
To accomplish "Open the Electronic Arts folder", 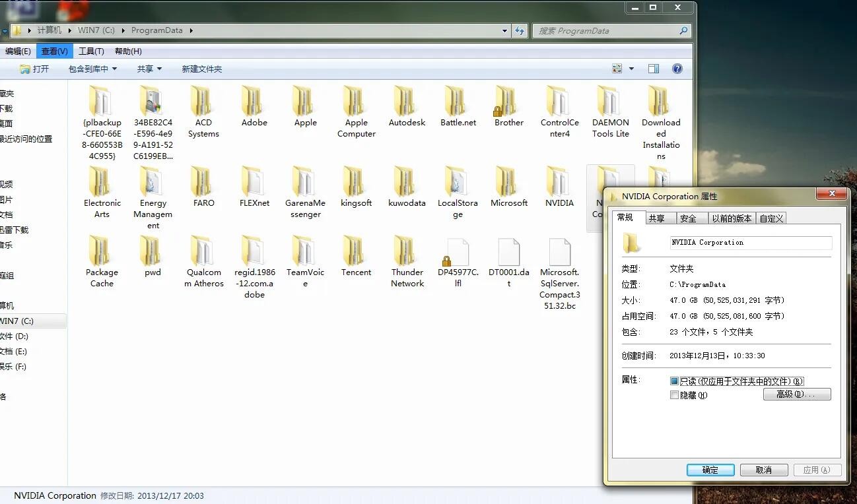I will click(102, 191).
